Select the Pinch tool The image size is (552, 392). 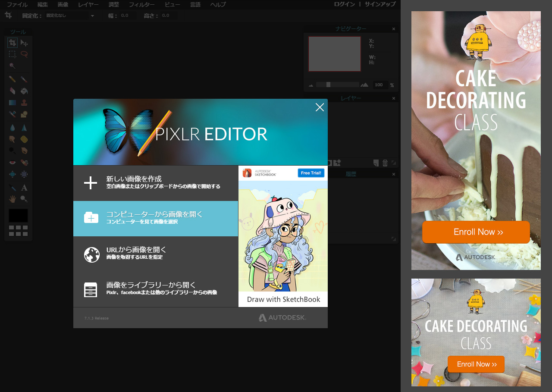[x=24, y=174]
